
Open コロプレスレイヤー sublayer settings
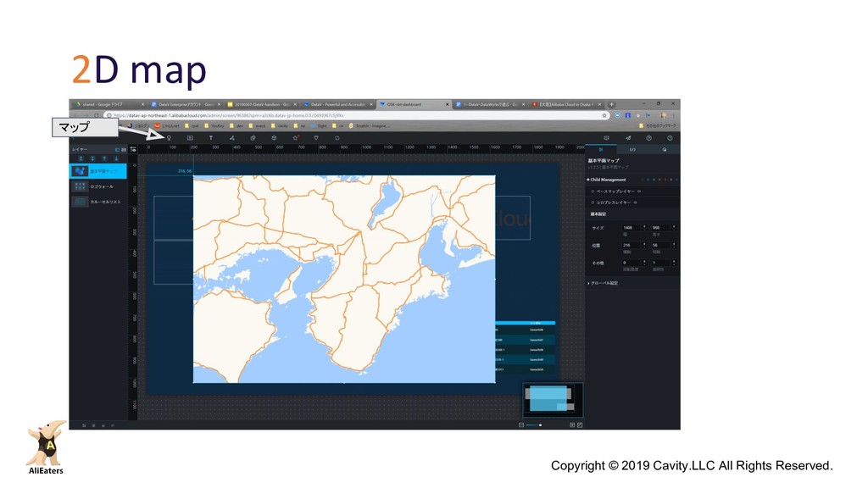click(613, 202)
